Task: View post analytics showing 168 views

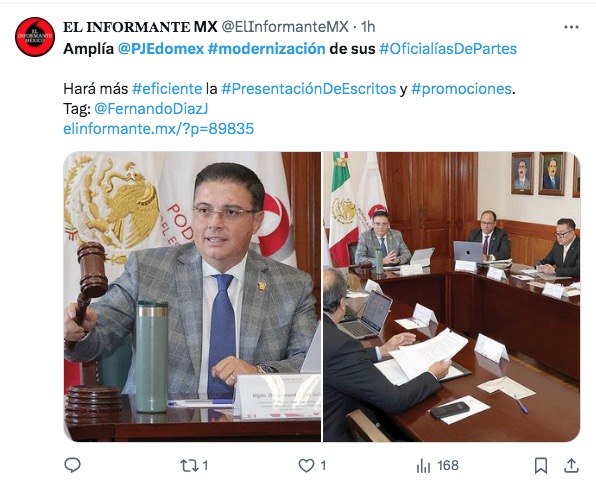Action: click(x=437, y=465)
